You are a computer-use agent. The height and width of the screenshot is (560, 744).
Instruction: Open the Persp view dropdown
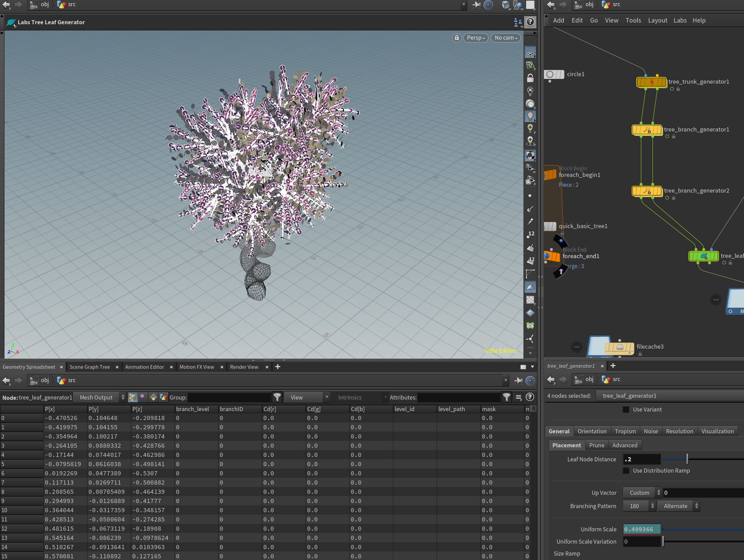(476, 38)
